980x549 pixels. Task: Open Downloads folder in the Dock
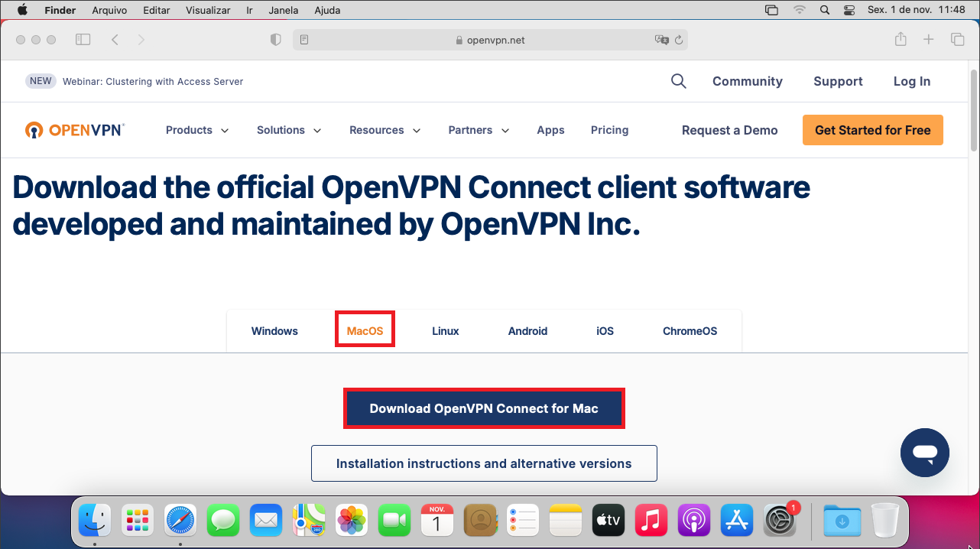pyautogui.click(x=842, y=521)
